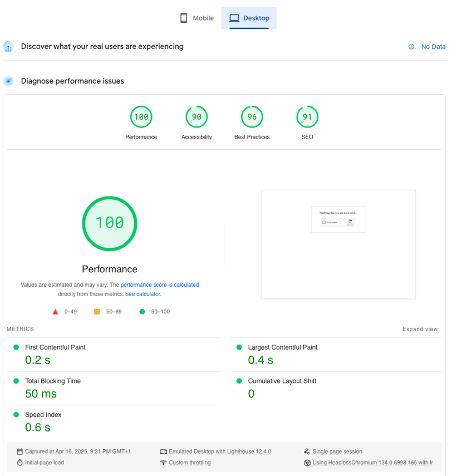Click the SEO category label

pos(307,137)
